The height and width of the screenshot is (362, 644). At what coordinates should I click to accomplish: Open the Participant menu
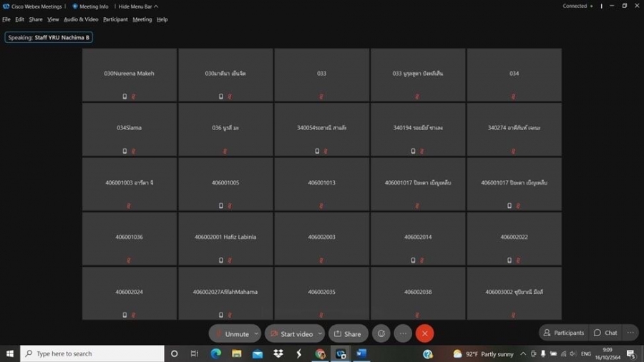[x=115, y=19]
